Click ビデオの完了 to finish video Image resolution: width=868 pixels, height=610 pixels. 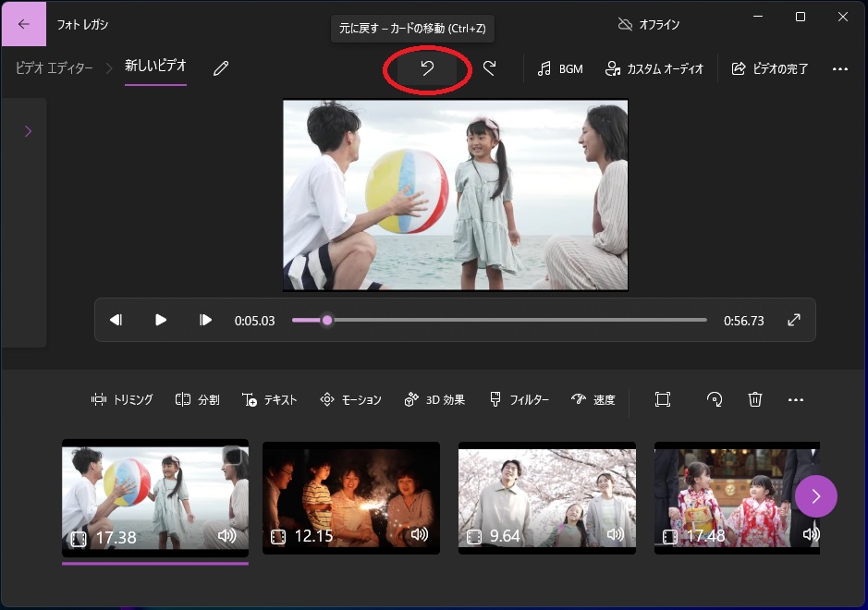769,68
